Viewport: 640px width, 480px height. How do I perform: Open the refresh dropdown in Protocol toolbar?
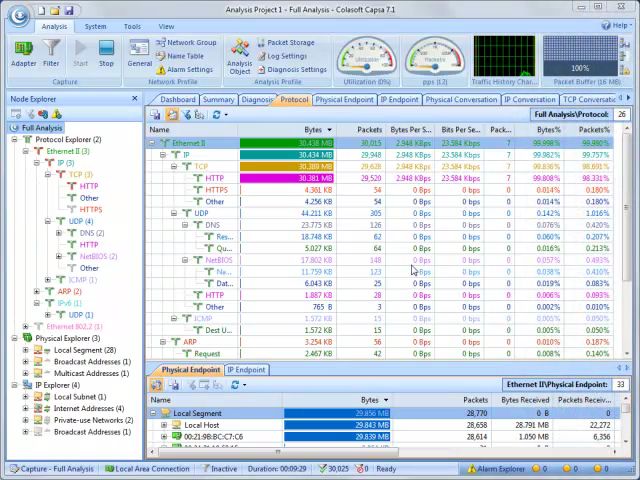click(226, 115)
